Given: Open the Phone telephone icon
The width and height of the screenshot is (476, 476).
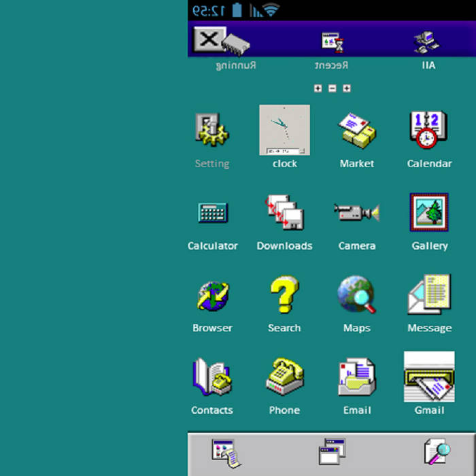Looking at the screenshot, I should point(284,377).
